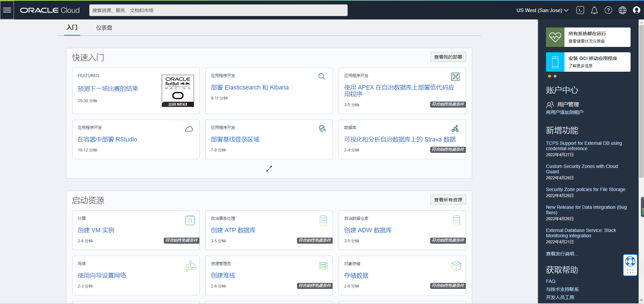Open the help question mark menu
Screen dimensions: 644x304
[608, 10]
